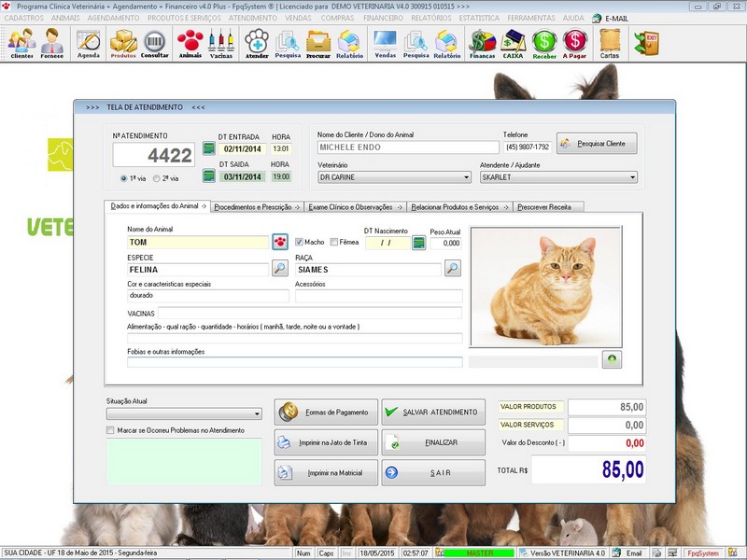Click the Nome do Animal field
747x560 pixels.
tap(198, 242)
